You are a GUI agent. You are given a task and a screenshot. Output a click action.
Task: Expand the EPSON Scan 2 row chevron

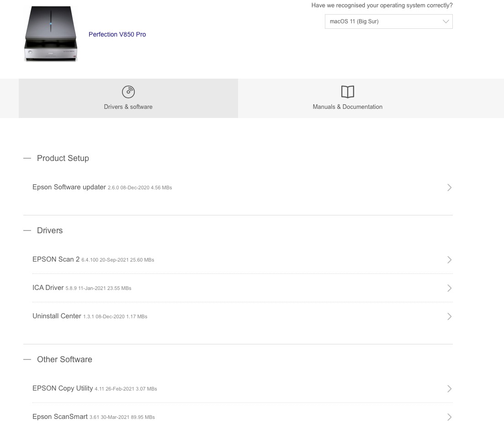(x=449, y=260)
